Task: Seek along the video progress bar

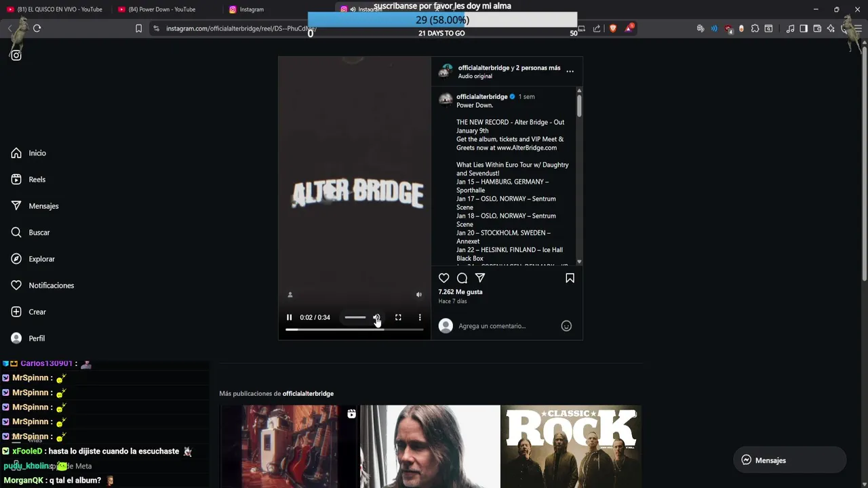Action: (x=354, y=329)
